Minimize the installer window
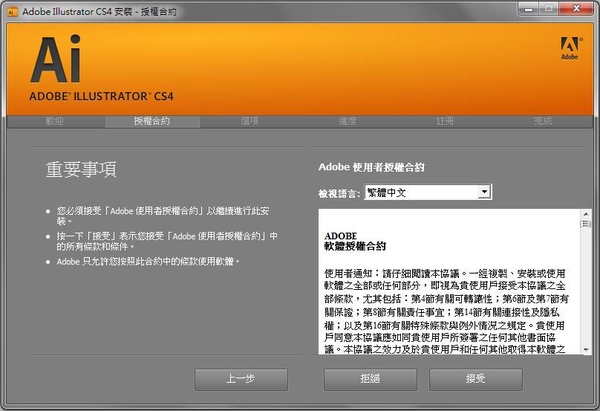 529,9
